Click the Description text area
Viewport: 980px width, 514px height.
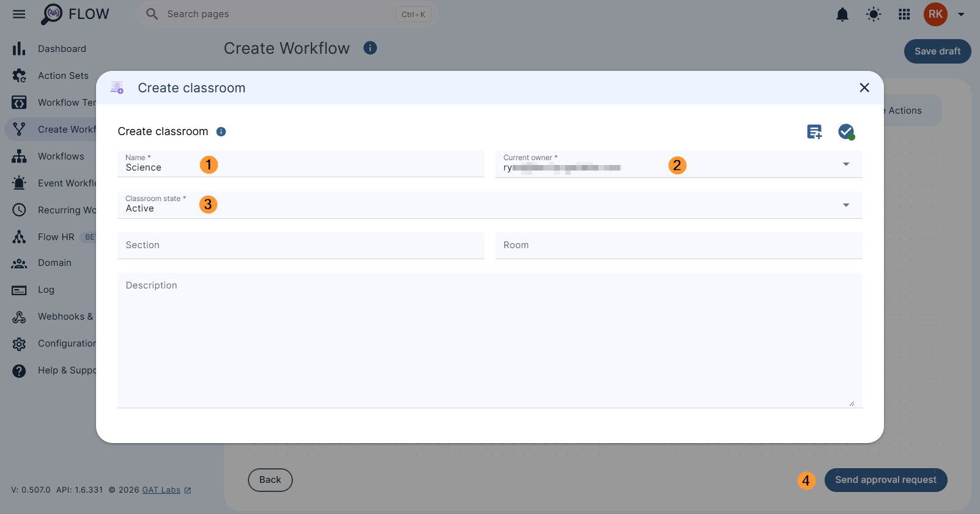coord(490,340)
